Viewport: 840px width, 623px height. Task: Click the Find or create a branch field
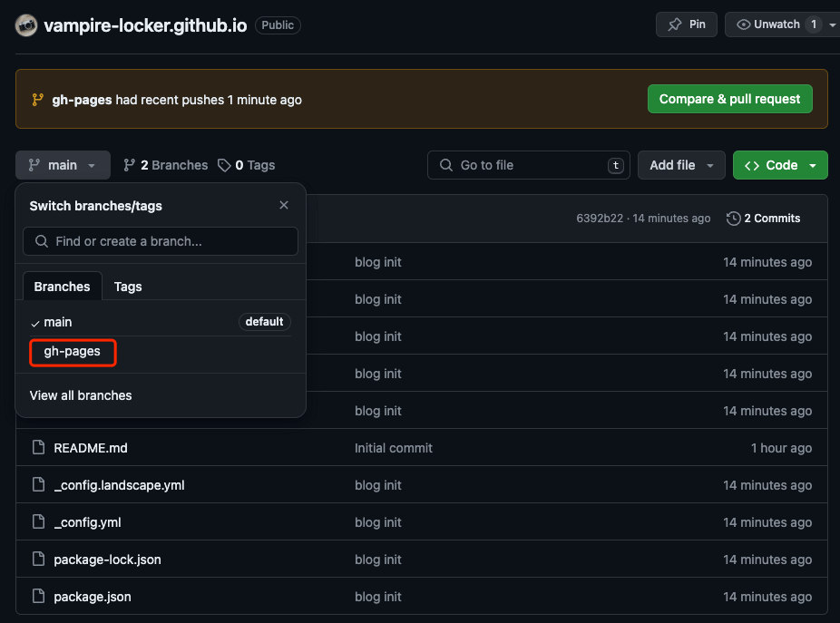161,241
